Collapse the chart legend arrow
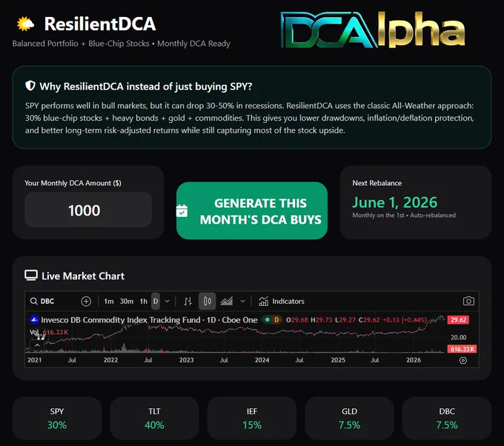 [37, 345]
